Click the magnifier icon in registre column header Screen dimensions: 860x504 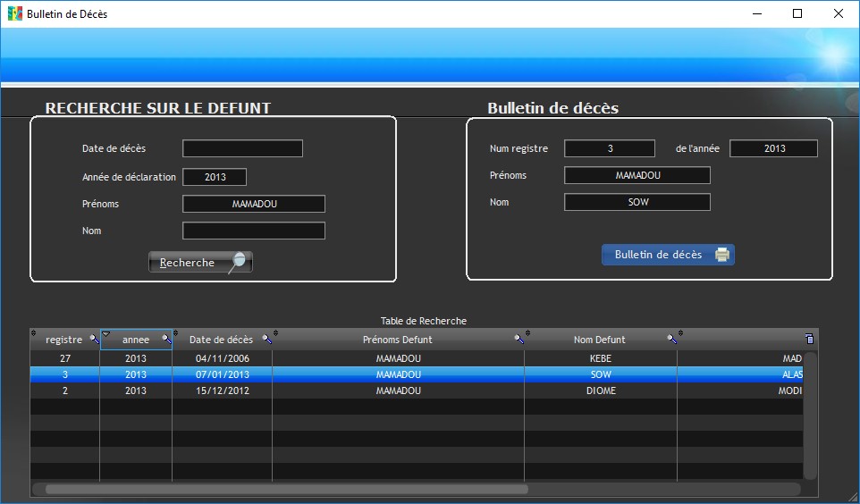(x=94, y=340)
